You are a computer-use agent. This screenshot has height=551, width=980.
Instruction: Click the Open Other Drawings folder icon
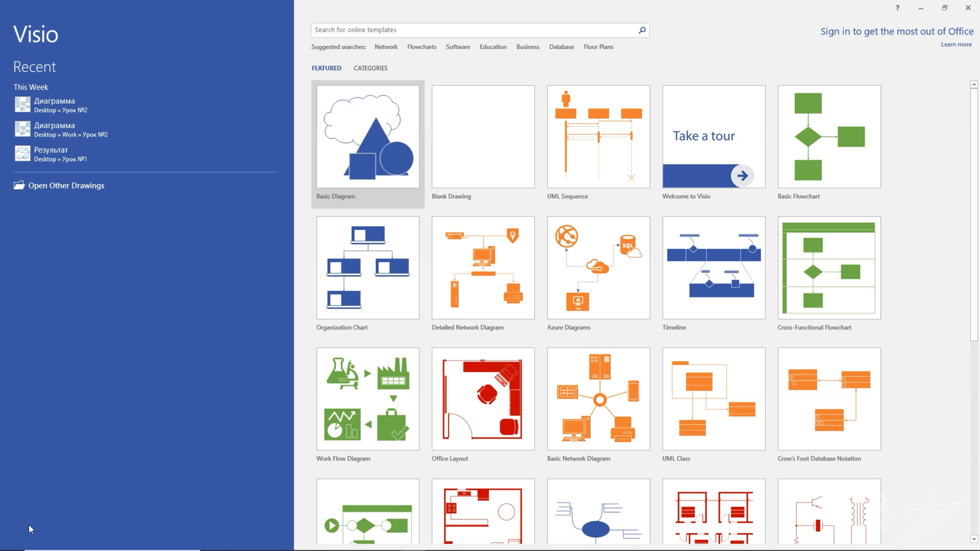(19, 185)
